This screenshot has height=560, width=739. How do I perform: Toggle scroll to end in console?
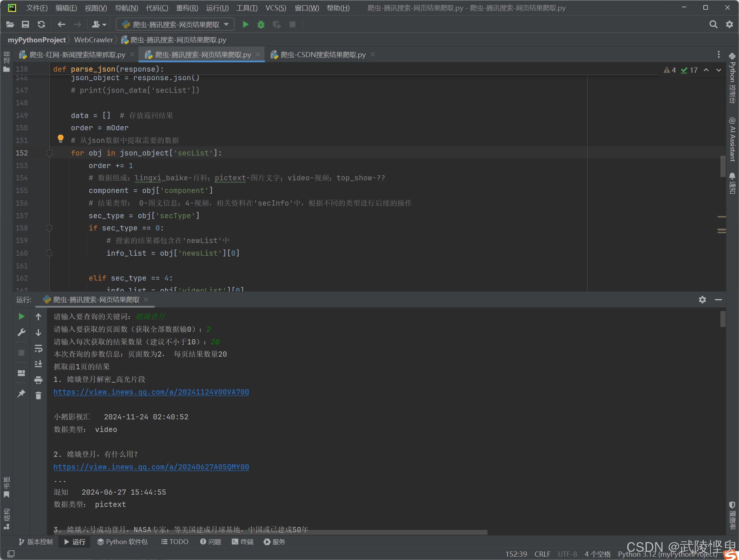tap(38, 364)
